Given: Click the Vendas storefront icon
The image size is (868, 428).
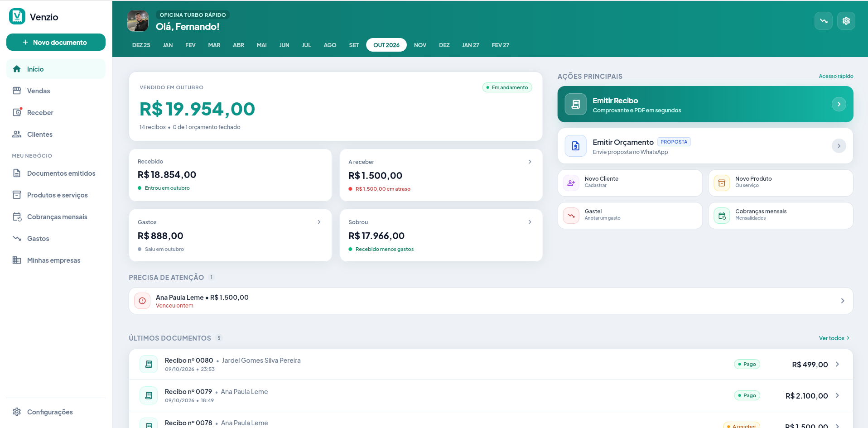Looking at the screenshot, I should click(x=17, y=91).
